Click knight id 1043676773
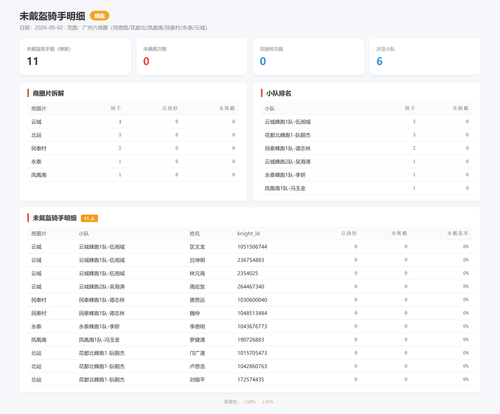Screen dimensions: 500x414 [252, 326]
